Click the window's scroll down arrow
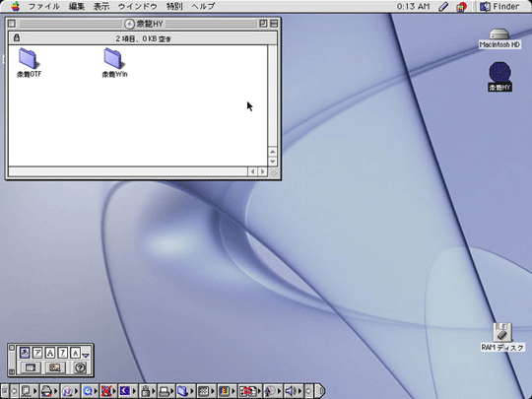Screen dimensions: 532x399 [x=273, y=162]
